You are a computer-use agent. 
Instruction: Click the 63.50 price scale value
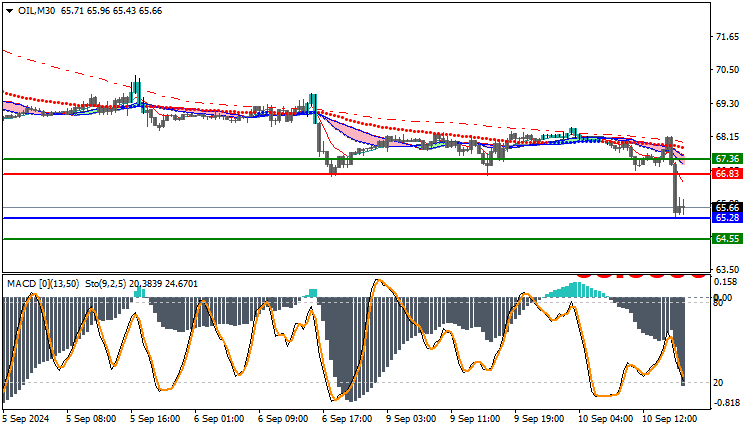pyautogui.click(x=728, y=269)
